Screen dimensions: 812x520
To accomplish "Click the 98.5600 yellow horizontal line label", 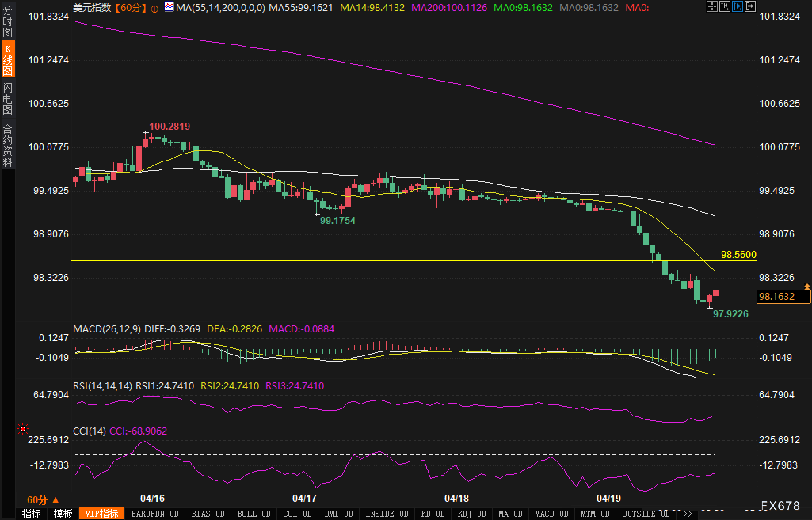I will [738, 254].
